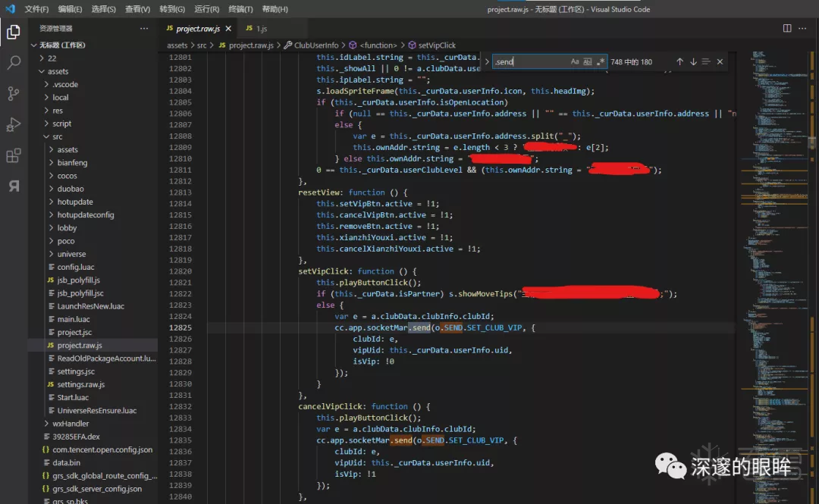Open the 选择(S) menu

pyautogui.click(x=103, y=9)
